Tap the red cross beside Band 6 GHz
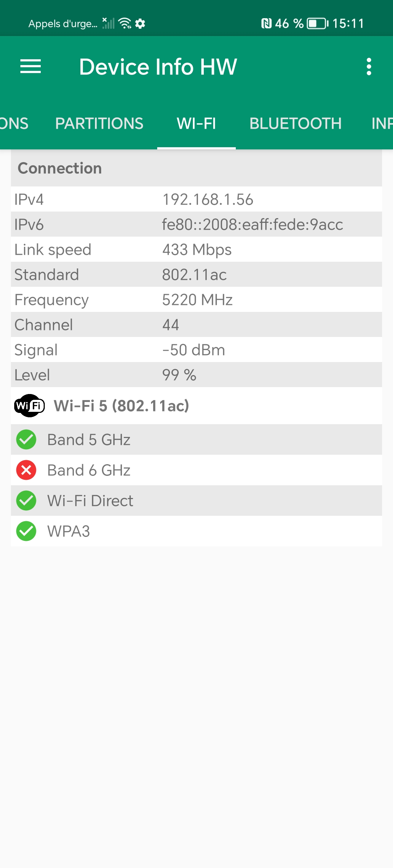 [x=26, y=470]
